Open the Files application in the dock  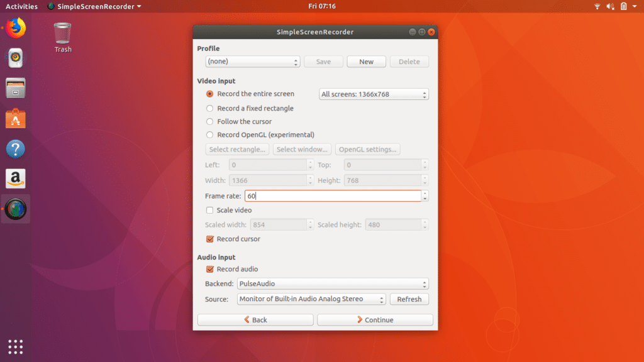(15, 88)
